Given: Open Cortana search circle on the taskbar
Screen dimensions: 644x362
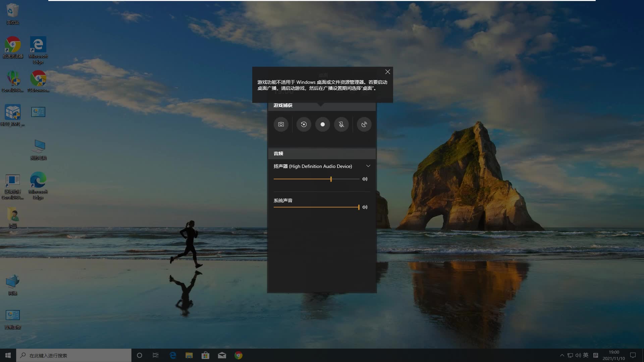Looking at the screenshot, I should [140, 355].
